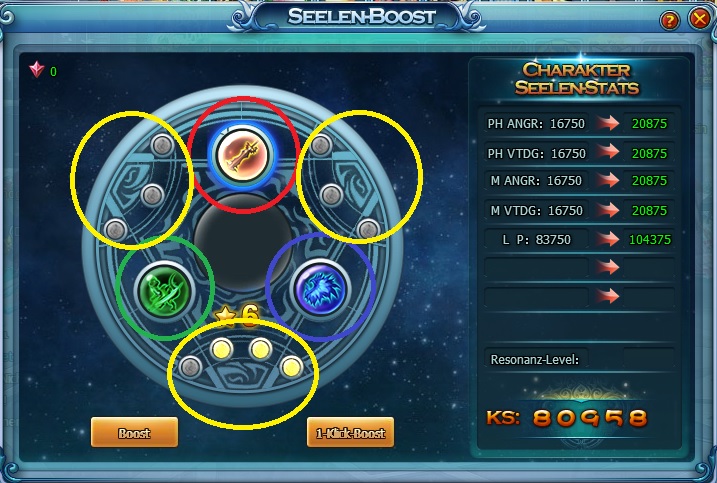Click the L P stat row arrow
The width and height of the screenshot is (717, 483).
[607, 239]
